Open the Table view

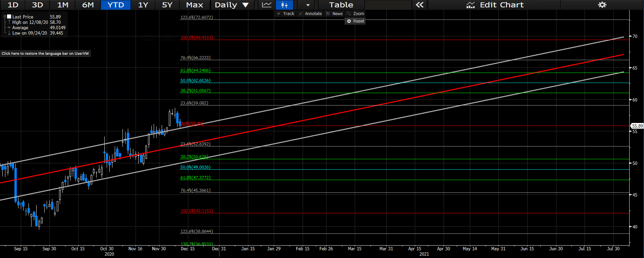(x=341, y=5)
